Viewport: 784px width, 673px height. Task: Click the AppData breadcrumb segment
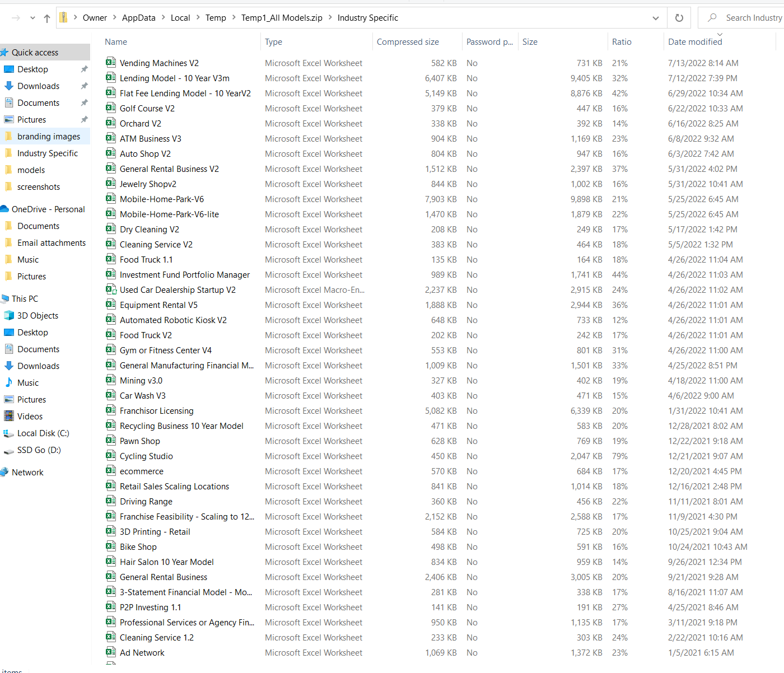pyautogui.click(x=139, y=18)
